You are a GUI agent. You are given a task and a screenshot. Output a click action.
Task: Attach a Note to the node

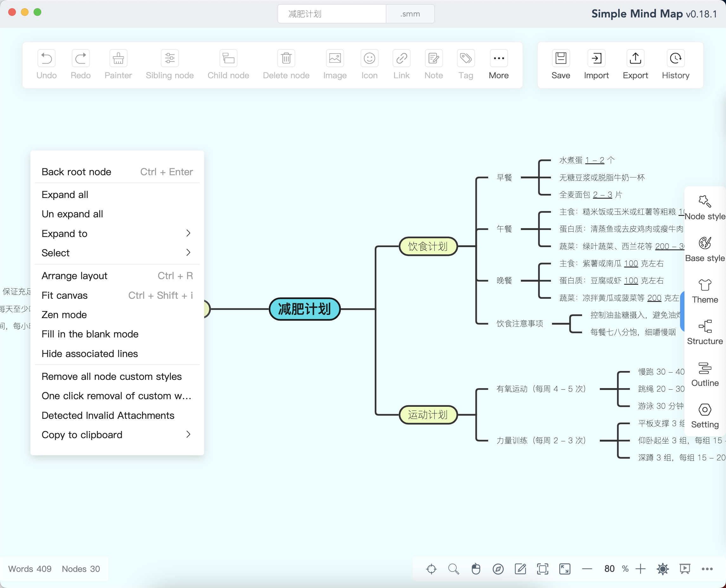click(433, 64)
